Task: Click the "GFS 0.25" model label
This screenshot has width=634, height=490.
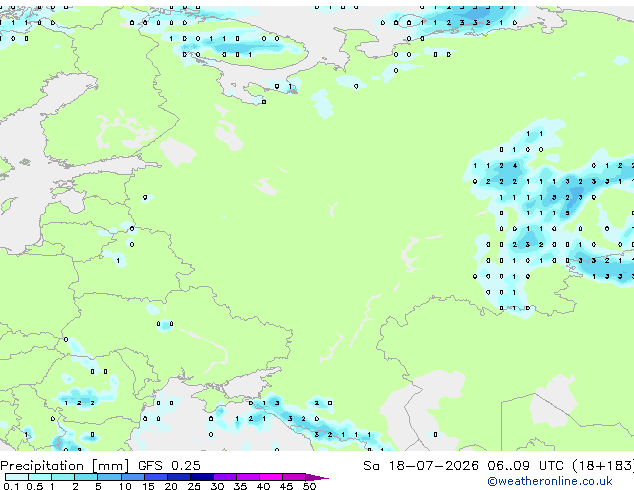Action: coord(169,466)
